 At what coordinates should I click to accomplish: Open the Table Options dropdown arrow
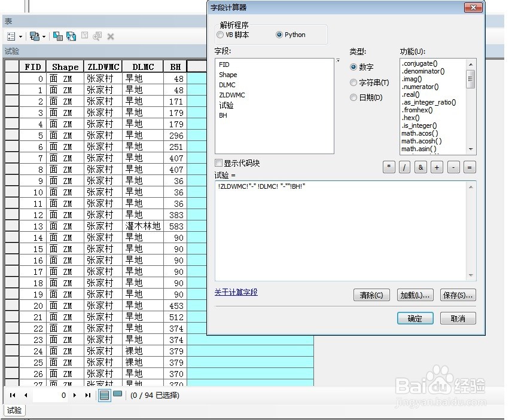[x=21, y=36]
